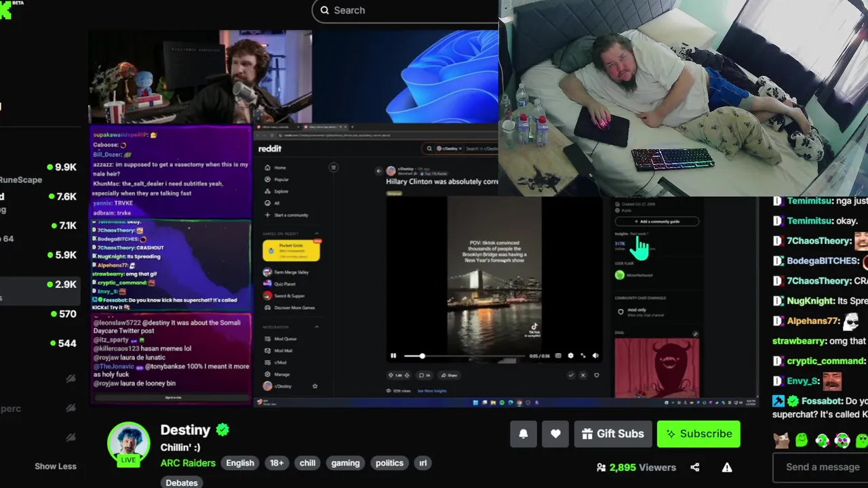Click Share button under Reddit post

click(x=449, y=375)
